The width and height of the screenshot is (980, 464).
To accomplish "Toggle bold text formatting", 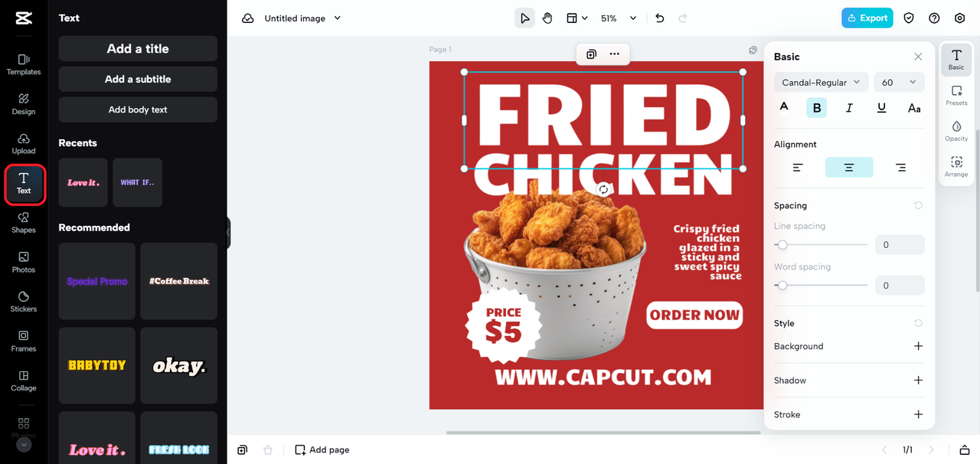I will [x=816, y=108].
